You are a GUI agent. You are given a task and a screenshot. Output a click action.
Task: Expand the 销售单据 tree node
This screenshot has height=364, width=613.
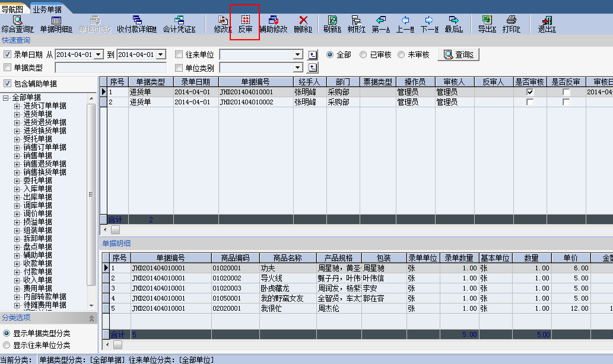(x=17, y=155)
